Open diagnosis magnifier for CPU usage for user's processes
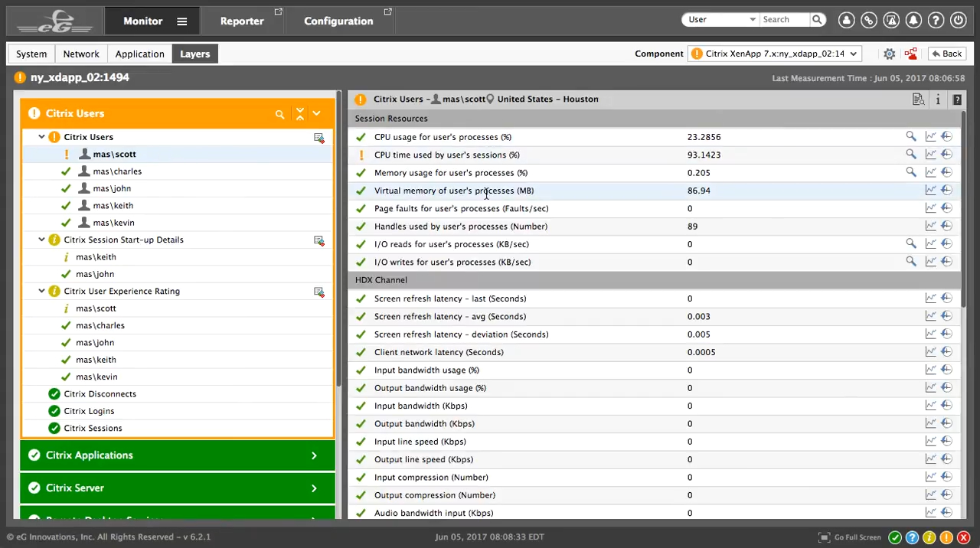 (x=910, y=136)
